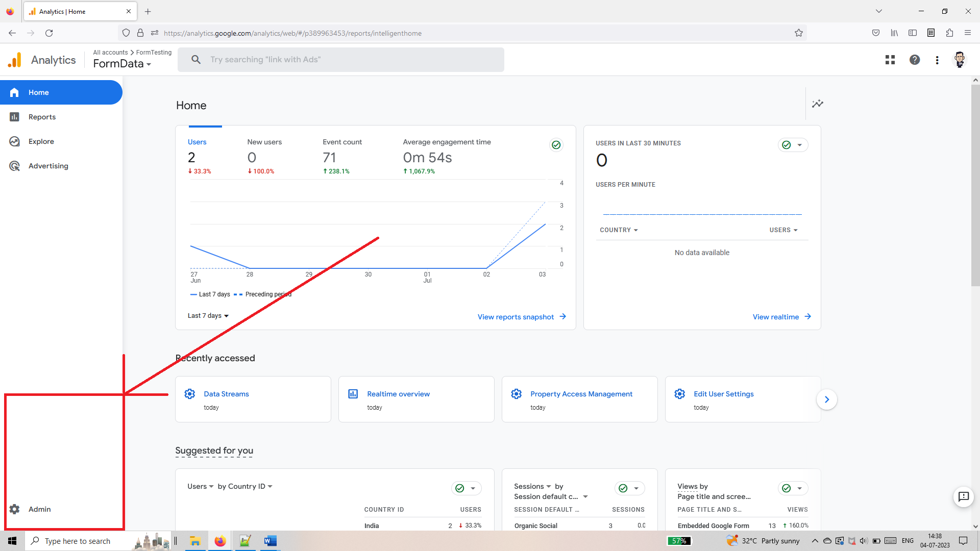
Task: Open the three-dot more options menu
Action: 937,60
